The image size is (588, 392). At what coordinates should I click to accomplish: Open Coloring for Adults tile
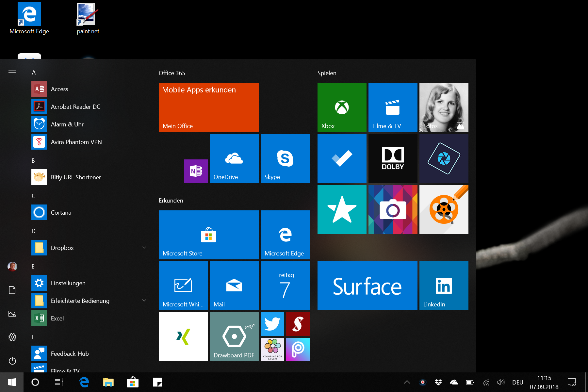coord(272,350)
